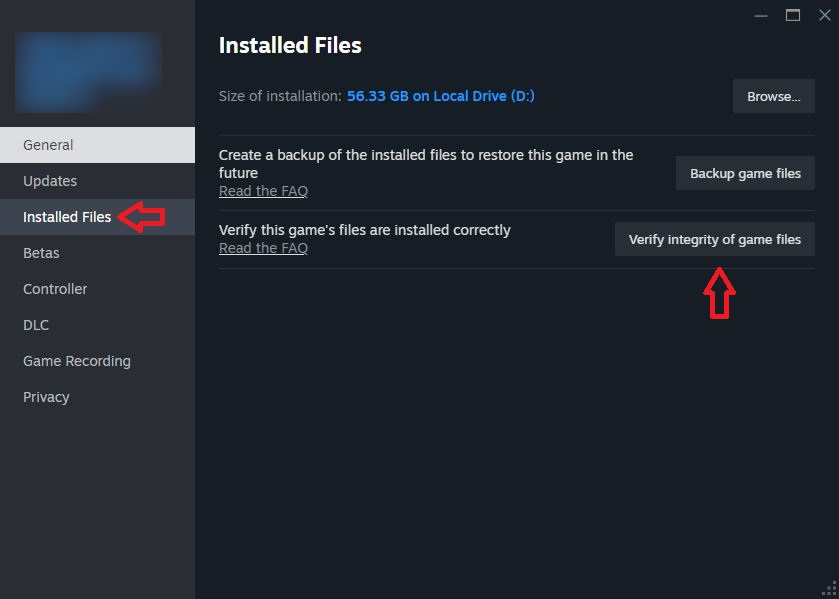Click the window resize grip corner

pos(831,591)
